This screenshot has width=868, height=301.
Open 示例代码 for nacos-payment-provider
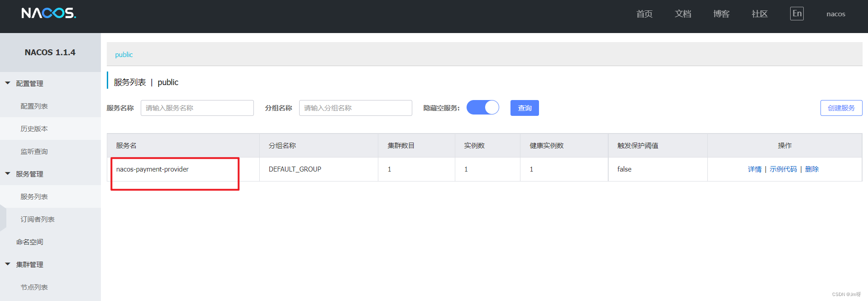point(783,169)
